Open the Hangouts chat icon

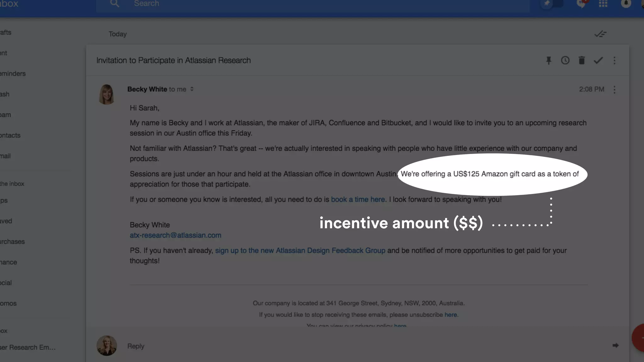pyautogui.click(x=582, y=4)
